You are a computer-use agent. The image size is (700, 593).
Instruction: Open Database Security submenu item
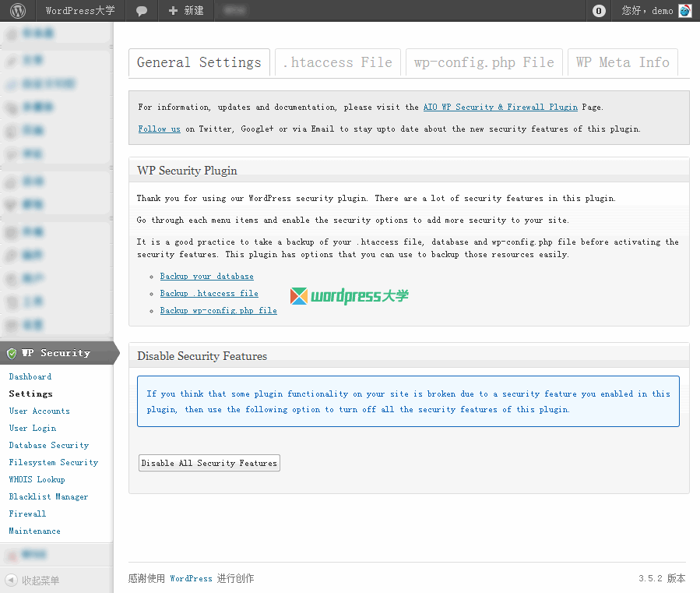tap(49, 445)
